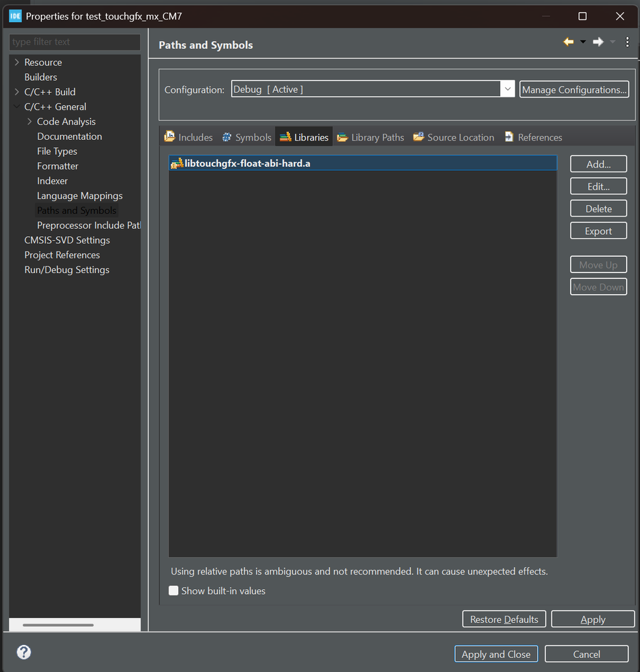Click Manage Configurations... button
The height and width of the screenshot is (672, 640).
coord(574,89)
